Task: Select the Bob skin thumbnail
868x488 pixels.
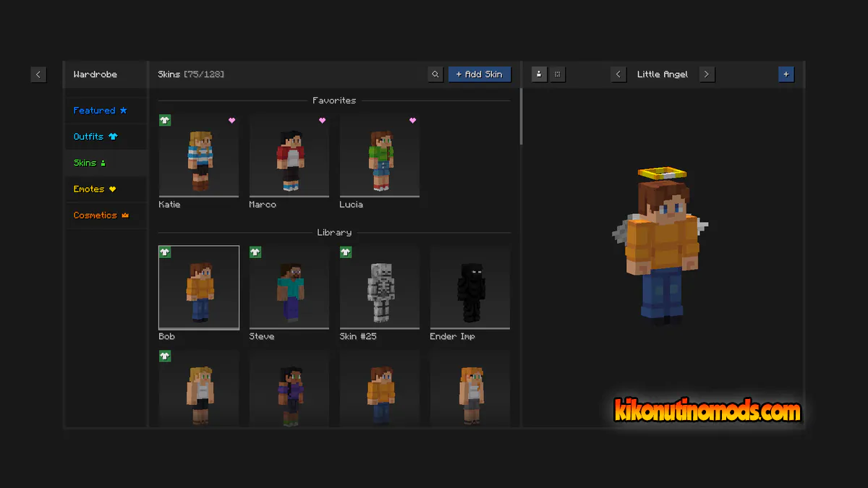Action: [x=199, y=288]
